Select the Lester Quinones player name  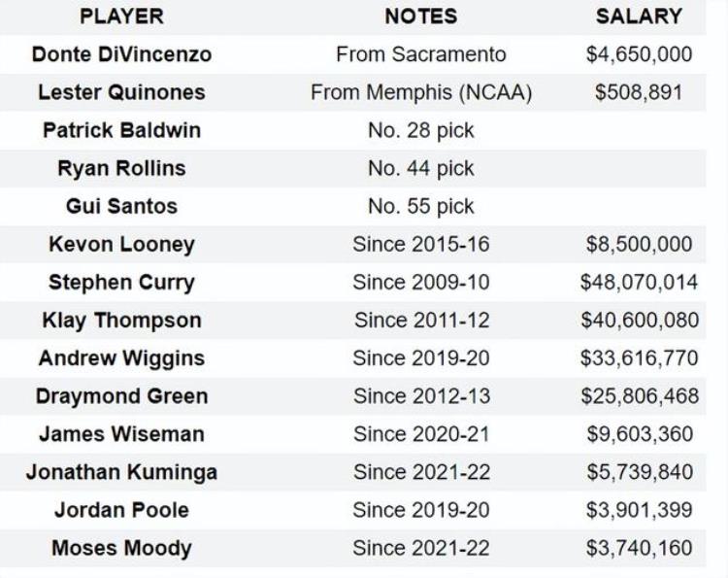pos(121,92)
